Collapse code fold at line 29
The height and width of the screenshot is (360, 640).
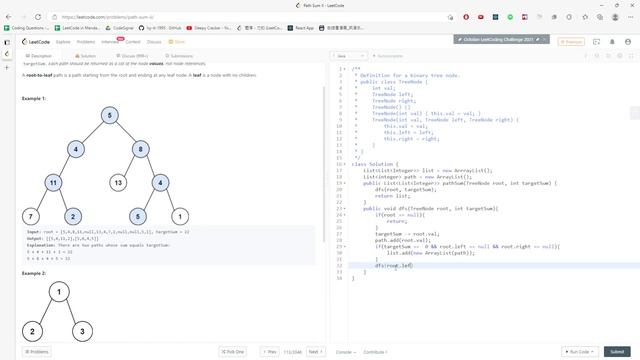[x=345, y=247]
